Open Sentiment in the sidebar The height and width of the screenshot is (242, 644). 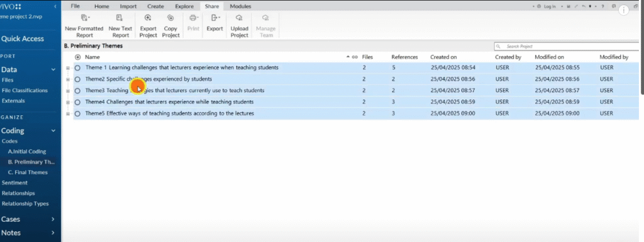[x=15, y=183]
